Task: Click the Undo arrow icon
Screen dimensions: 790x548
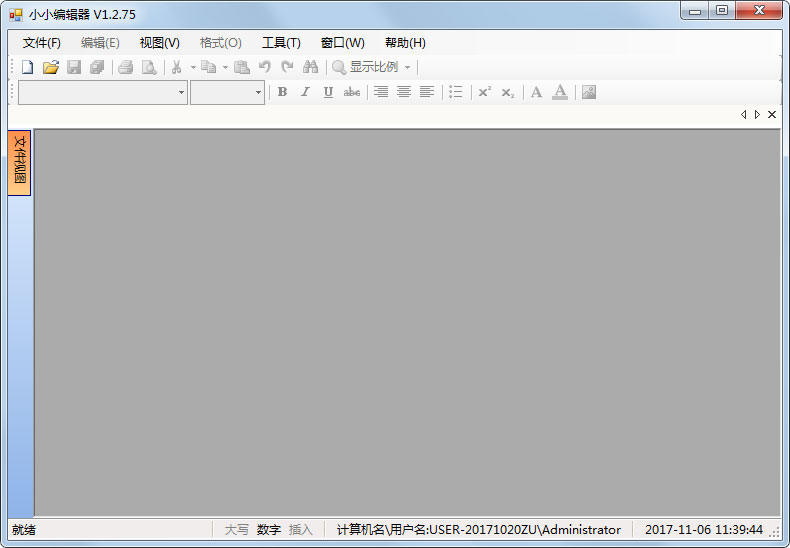Action: pyautogui.click(x=265, y=67)
